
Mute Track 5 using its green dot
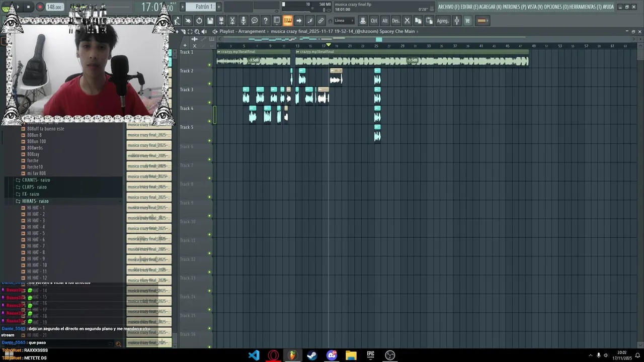pyautogui.click(x=210, y=140)
